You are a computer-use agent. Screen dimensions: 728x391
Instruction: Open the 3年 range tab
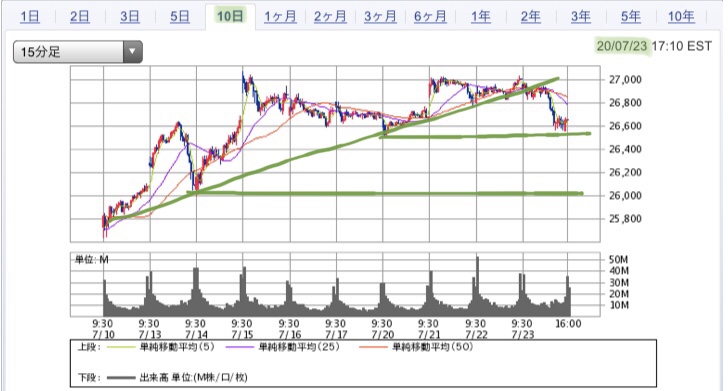point(581,17)
